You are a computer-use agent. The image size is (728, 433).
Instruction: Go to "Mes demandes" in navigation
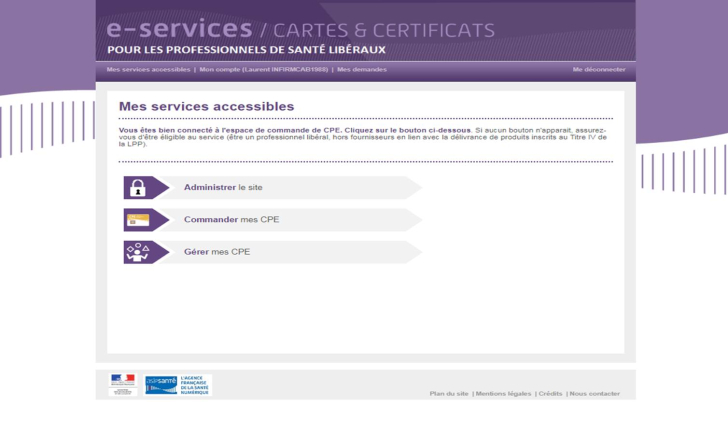[x=362, y=70]
